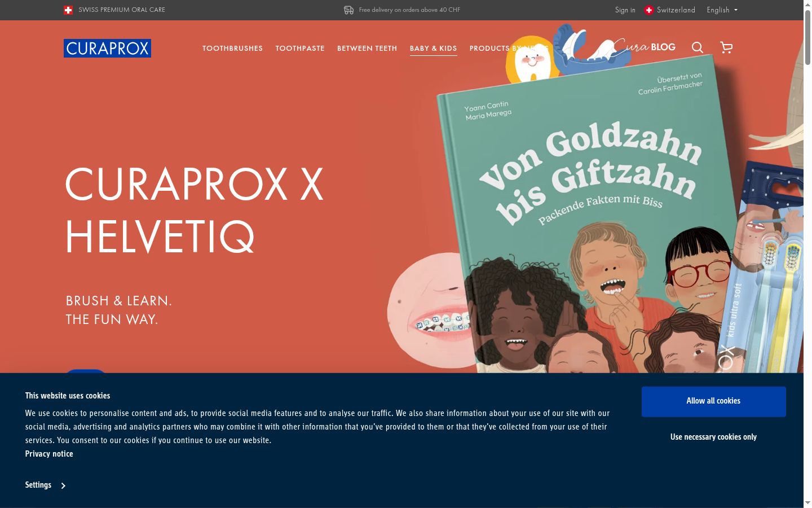Click Sign in
Image resolution: width=812 pixels, height=508 pixels.
click(x=625, y=10)
